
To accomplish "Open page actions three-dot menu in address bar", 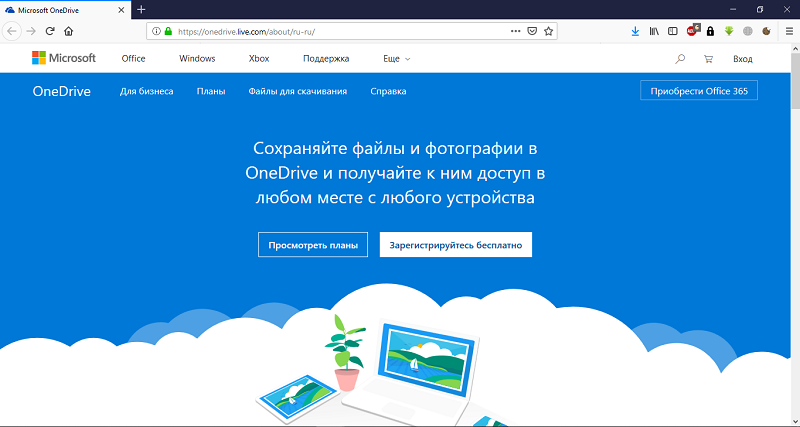I will [515, 31].
